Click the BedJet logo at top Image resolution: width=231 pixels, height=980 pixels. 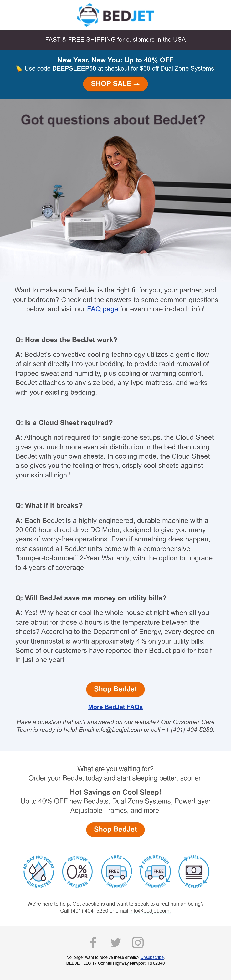[115, 15]
